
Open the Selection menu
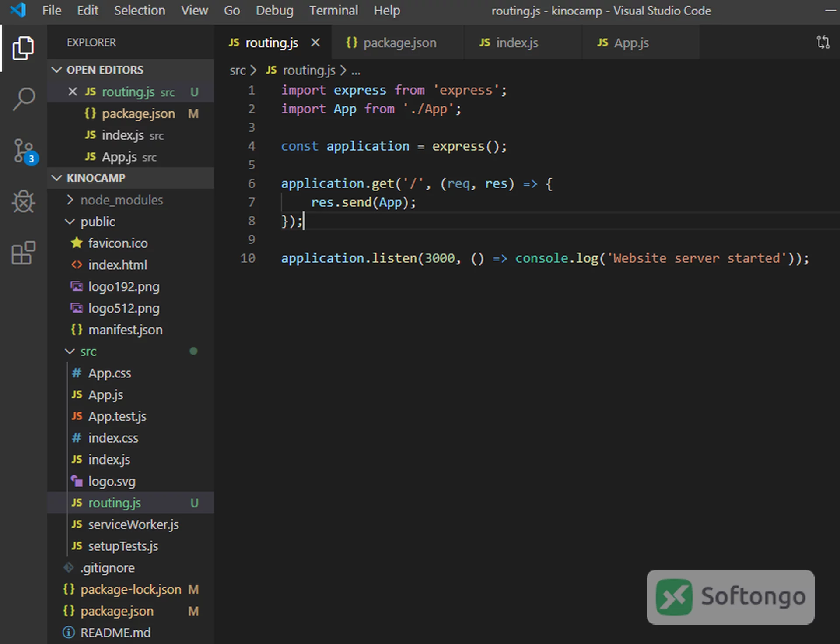click(x=140, y=10)
